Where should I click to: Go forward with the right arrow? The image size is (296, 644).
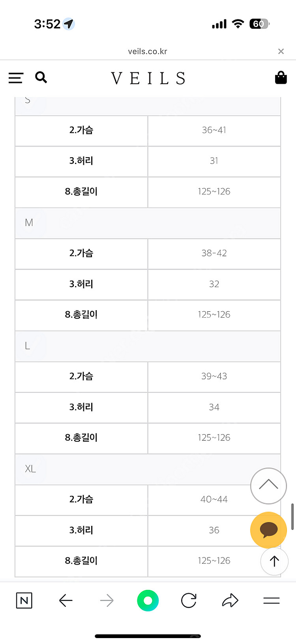point(107,601)
